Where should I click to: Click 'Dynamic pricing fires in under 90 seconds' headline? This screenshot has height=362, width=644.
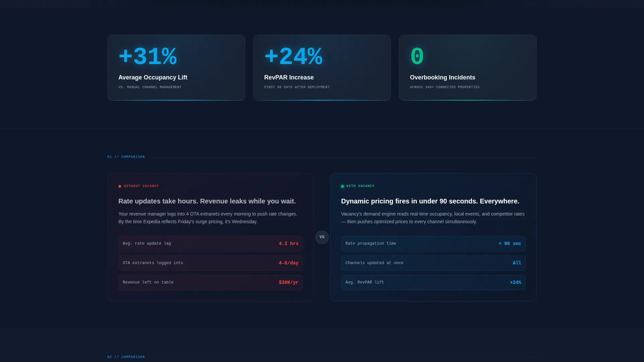pyautogui.click(x=430, y=201)
